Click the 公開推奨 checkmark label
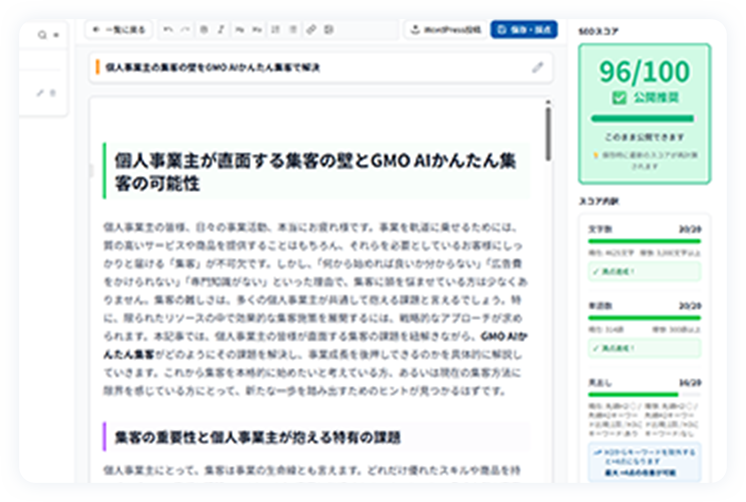This screenshot has height=502, width=746. coord(645,98)
